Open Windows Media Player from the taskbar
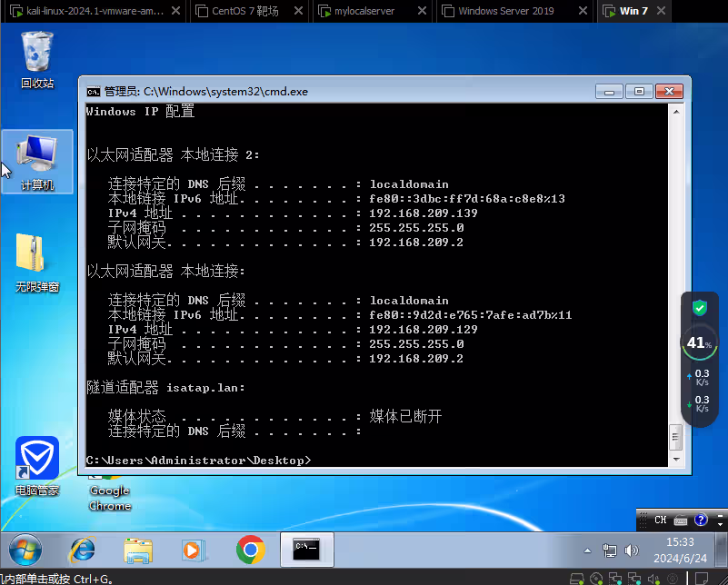 [x=195, y=551]
